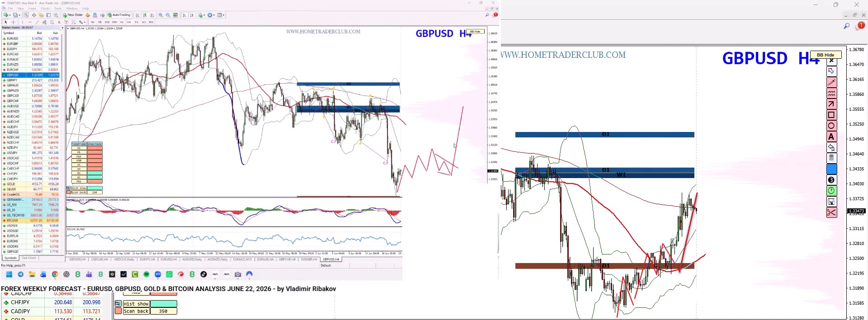The width and height of the screenshot is (868, 320).
Task: Select the red text A tool
Action: tap(831, 136)
